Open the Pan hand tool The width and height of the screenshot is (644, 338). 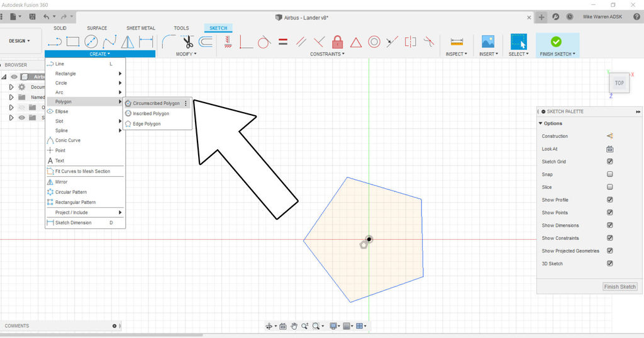click(x=294, y=326)
